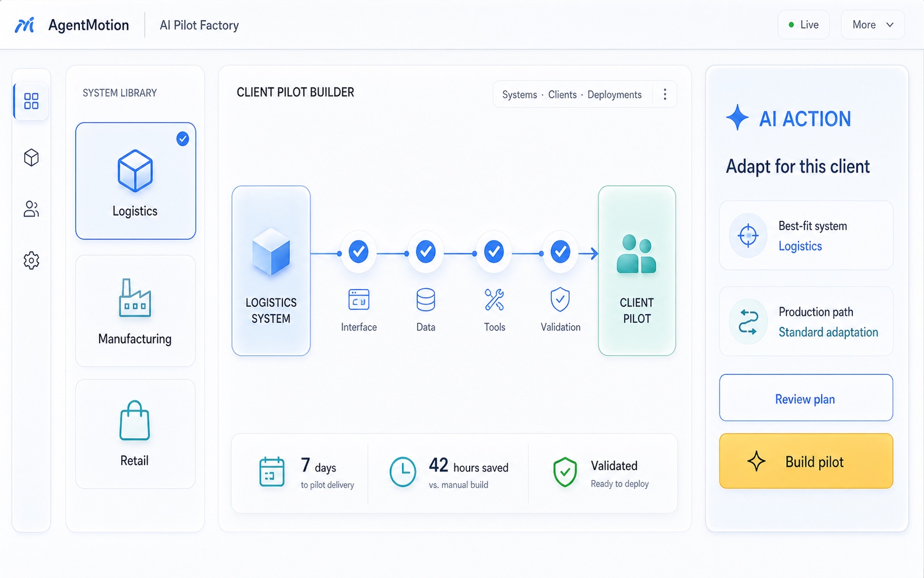The image size is (924, 578).
Task: Click the green Live status dot
Action: 791,25
